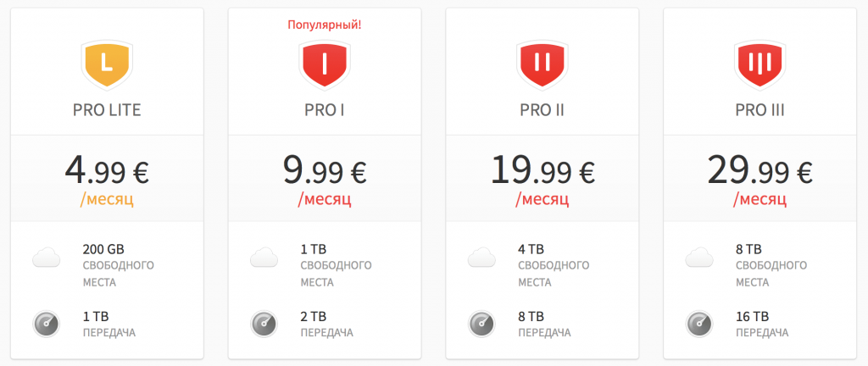The width and height of the screenshot is (868, 366).
Task: Choose the 9.99 € per month price
Action: click(x=325, y=172)
